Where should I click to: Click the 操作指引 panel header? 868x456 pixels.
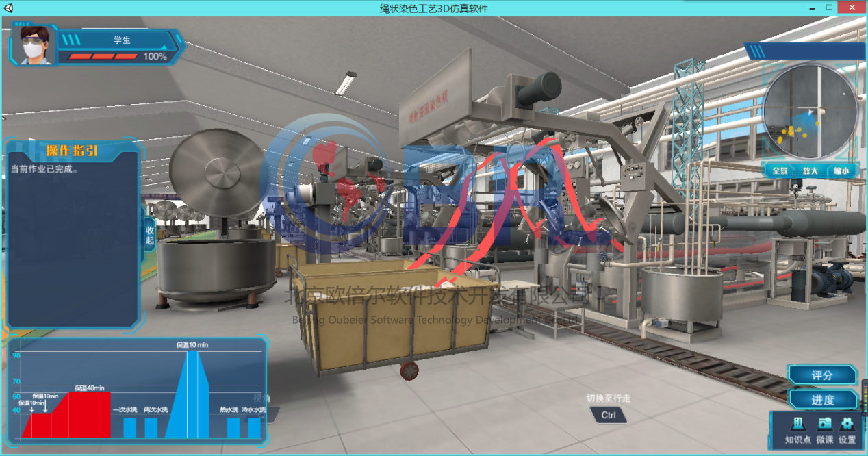pos(71,151)
